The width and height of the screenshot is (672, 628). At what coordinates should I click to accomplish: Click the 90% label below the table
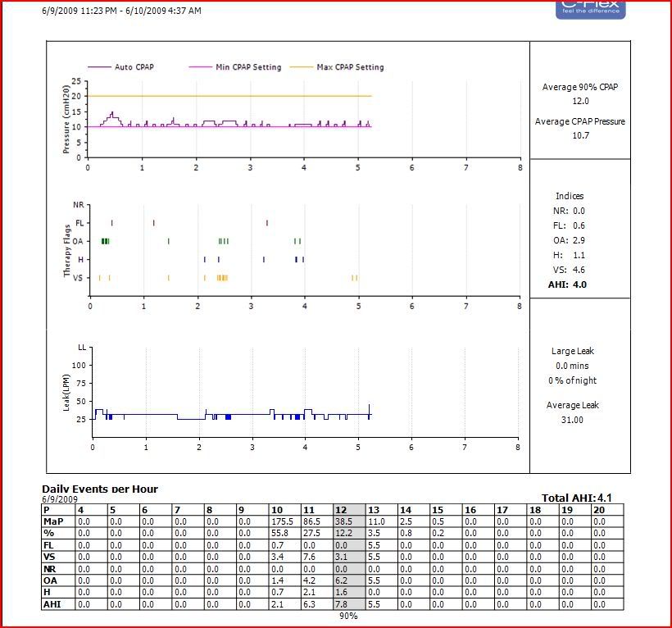click(348, 616)
